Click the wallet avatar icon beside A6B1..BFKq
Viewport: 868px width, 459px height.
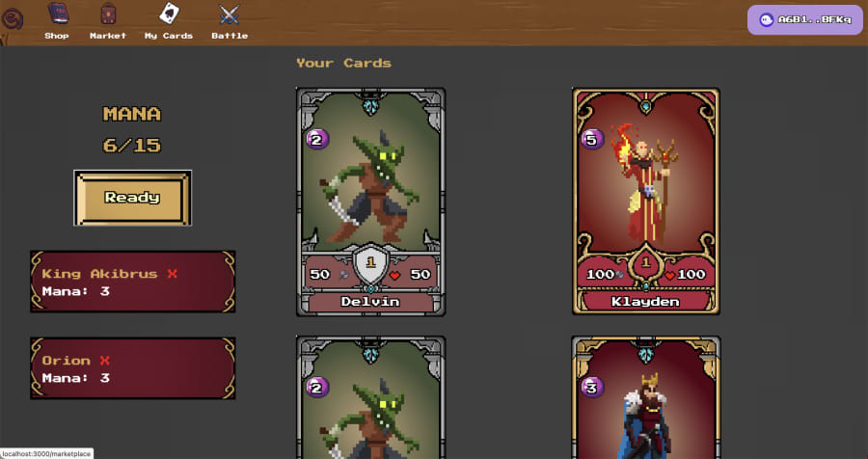(x=766, y=20)
